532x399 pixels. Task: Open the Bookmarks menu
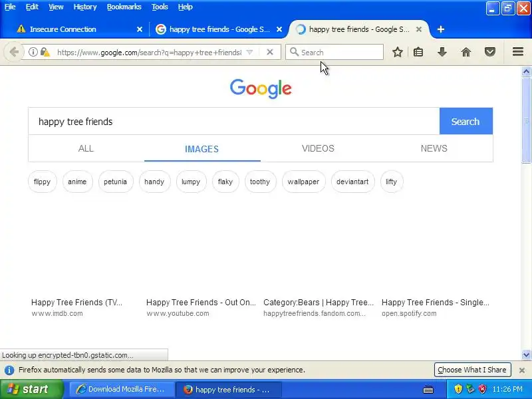[x=124, y=7]
